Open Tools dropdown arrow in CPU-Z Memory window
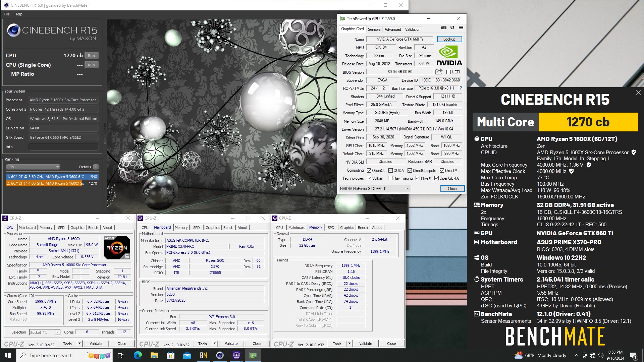Viewport: 644px width, 362px height. click(349, 344)
